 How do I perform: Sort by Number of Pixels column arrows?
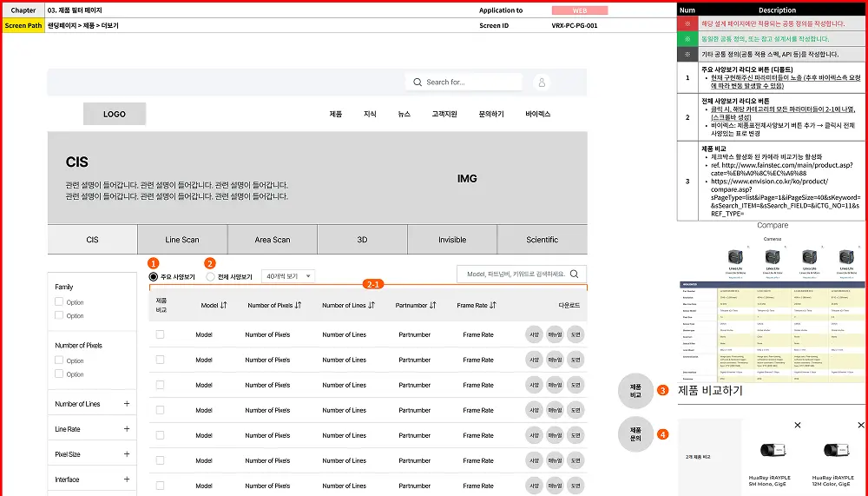tap(299, 306)
